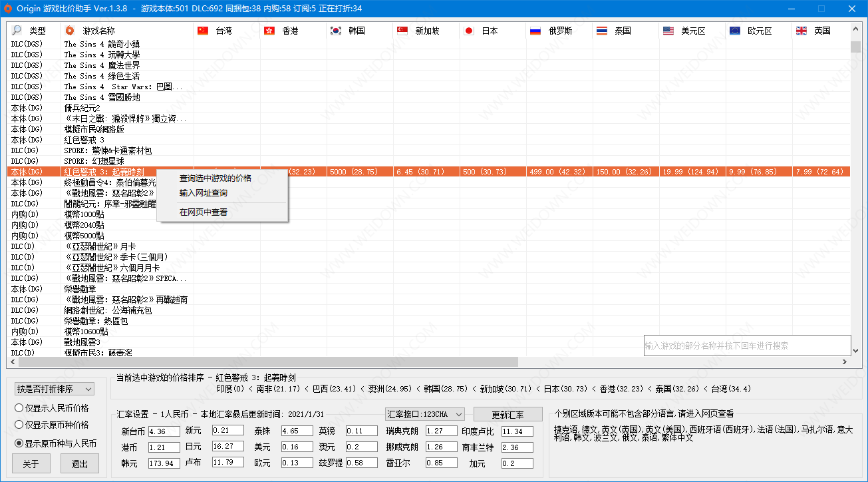Choose 查询选中游戏的价格 from context menu

(222, 178)
